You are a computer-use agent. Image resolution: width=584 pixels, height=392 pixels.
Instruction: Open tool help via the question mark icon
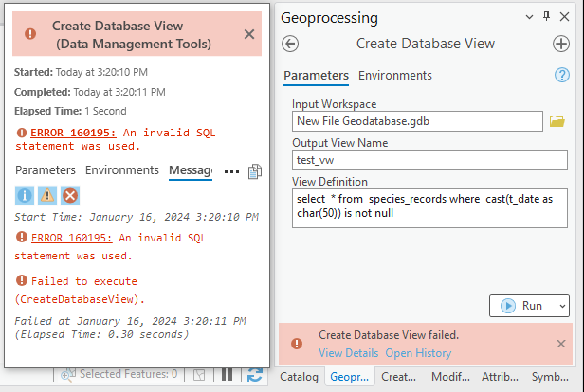[560, 76]
